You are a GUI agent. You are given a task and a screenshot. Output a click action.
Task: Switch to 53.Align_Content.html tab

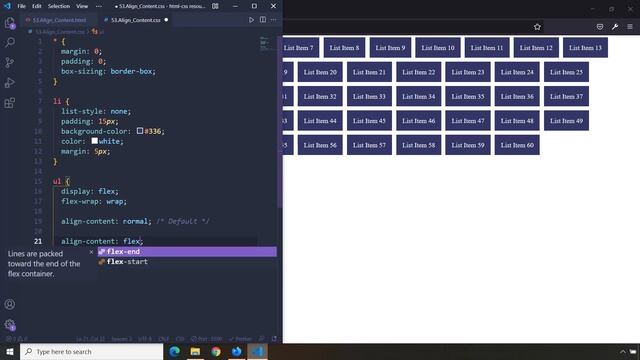coord(59,20)
